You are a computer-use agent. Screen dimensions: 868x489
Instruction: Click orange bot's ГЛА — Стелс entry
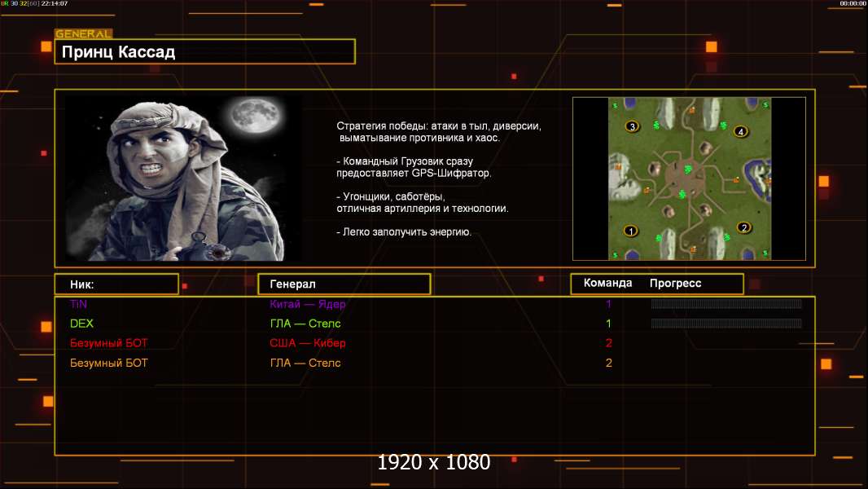[x=305, y=363]
